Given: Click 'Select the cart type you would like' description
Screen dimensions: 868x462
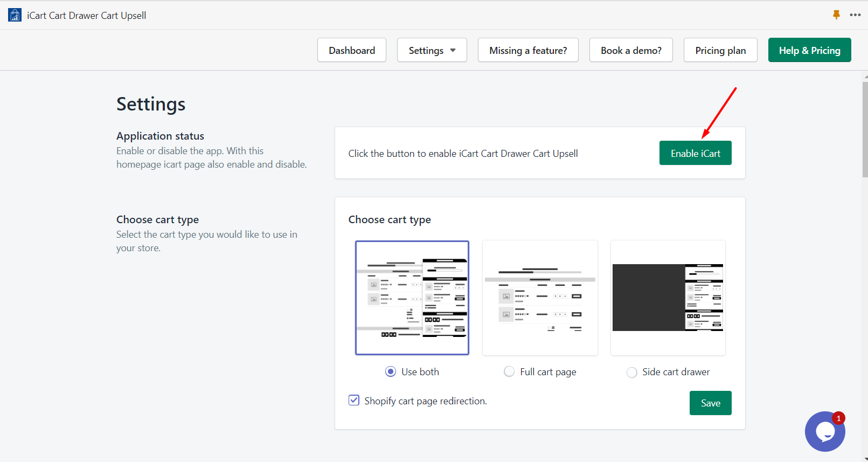Looking at the screenshot, I should click(x=206, y=241).
